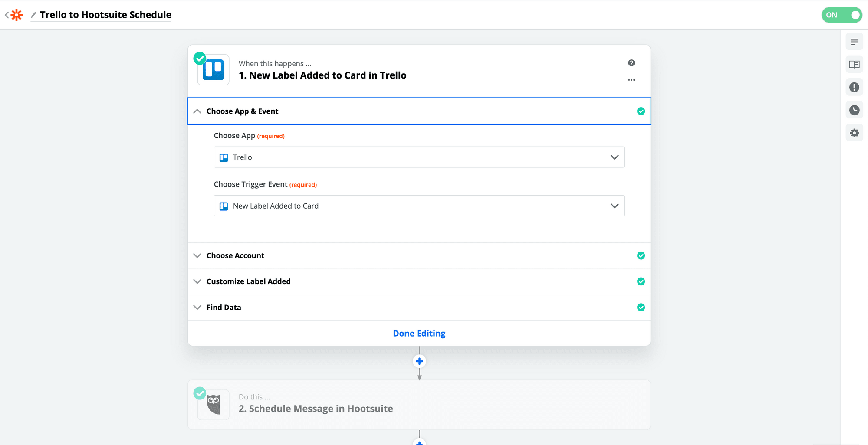Add a step with the plus button after step 1
Image resolution: width=868 pixels, height=445 pixels.
(x=419, y=361)
